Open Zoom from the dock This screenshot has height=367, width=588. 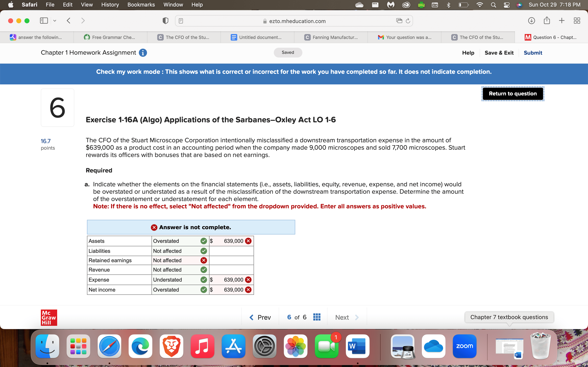[x=464, y=346]
